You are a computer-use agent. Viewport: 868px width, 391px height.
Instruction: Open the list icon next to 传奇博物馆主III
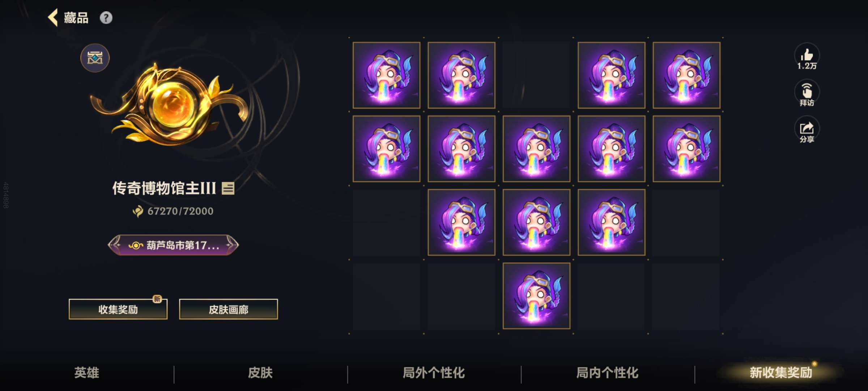coord(228,188)
